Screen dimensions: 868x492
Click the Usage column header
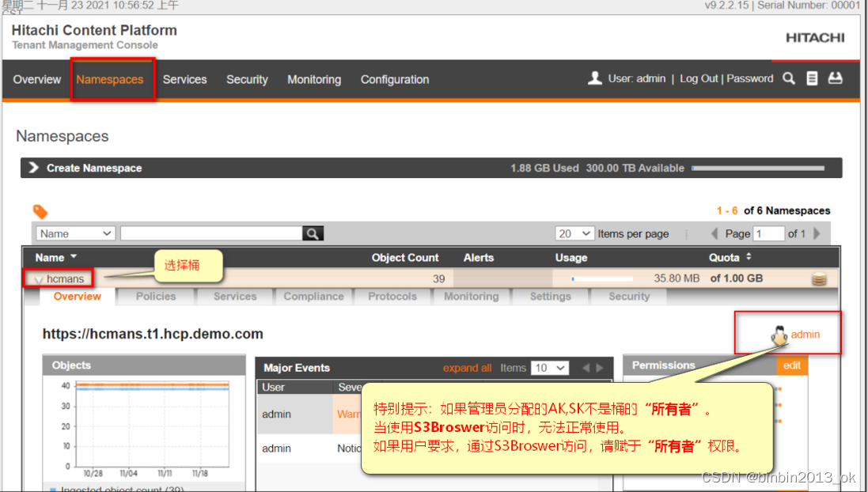571,257
